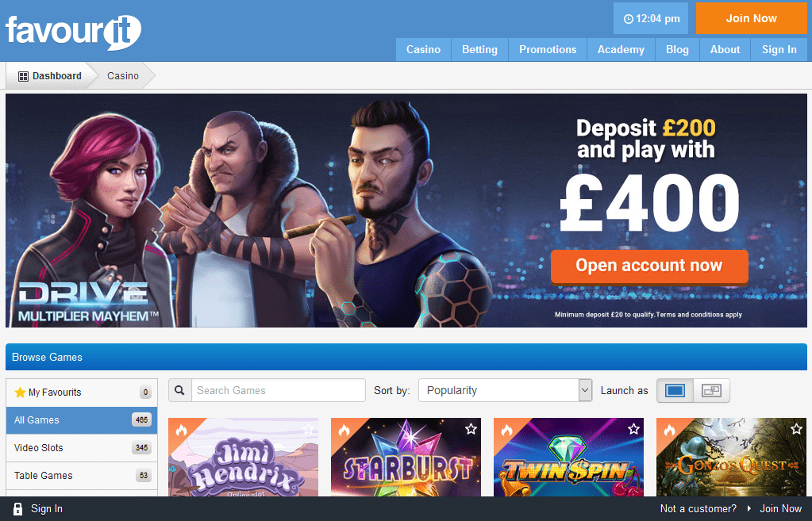The height and width of the screenshot is (521, 812).
Task: Toggle favourite star on Gonzo's Quest
Action: [x=796, y=429]
